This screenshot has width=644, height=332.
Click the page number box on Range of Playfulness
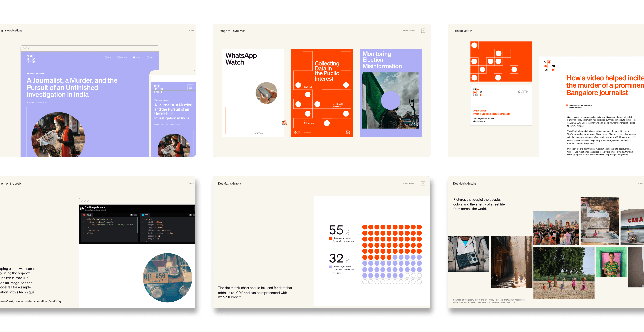(x=423, y=31)
